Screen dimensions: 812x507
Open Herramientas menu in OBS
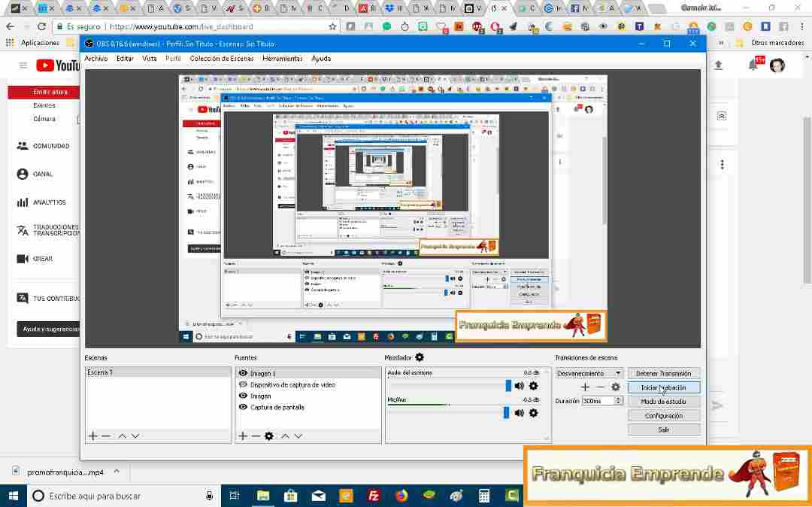(282, 59)
